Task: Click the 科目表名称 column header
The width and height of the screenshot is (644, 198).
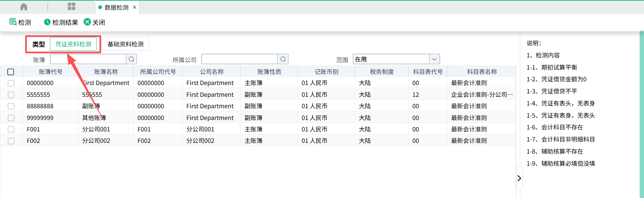Action: click(482, 72)
